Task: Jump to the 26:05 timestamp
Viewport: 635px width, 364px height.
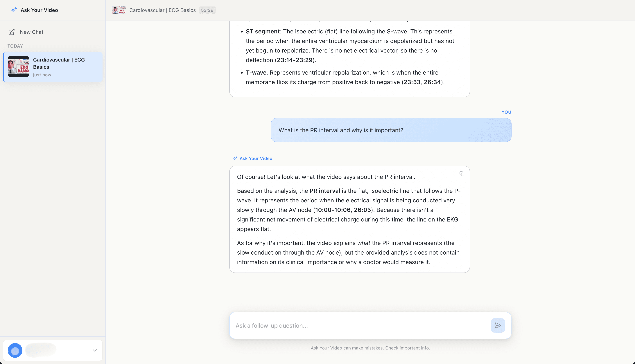Action: pos(362,210)
